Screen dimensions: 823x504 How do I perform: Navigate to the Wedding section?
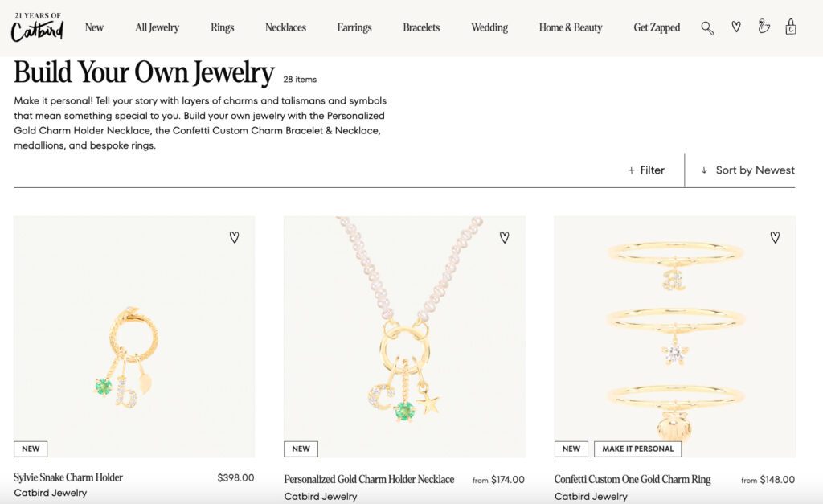(489, 27)
